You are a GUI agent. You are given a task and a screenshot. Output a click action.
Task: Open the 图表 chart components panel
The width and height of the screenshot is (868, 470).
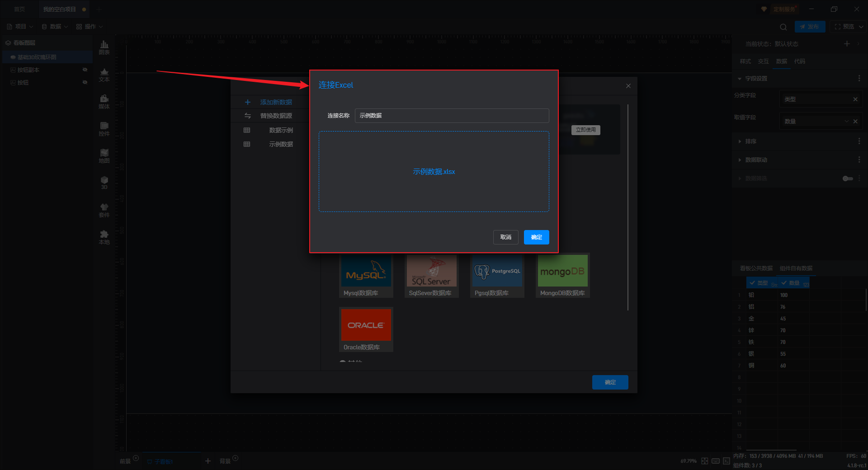coord(104,47)
